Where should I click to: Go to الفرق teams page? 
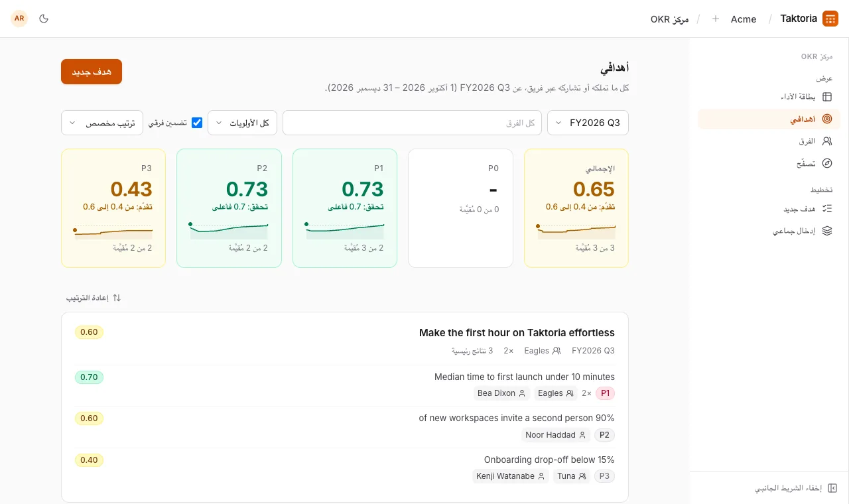(x=769, y=141)
